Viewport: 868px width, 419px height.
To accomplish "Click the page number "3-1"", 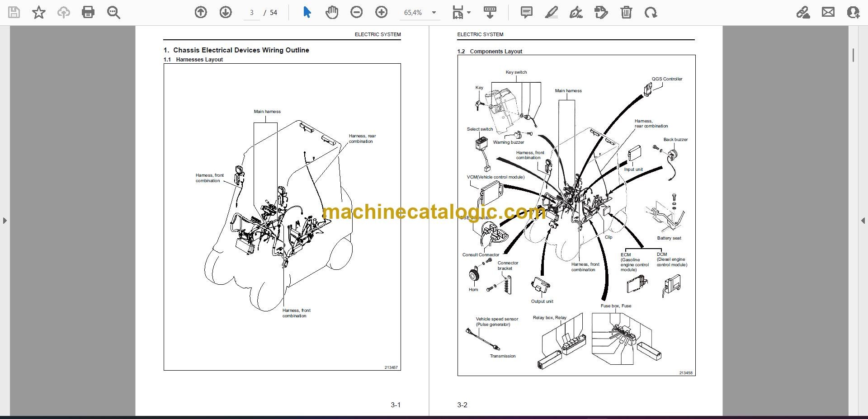I will point(396,405).
